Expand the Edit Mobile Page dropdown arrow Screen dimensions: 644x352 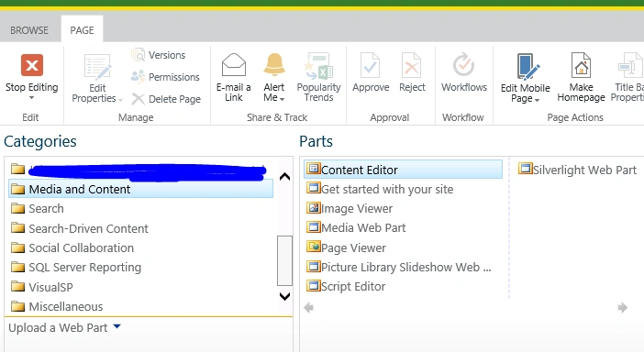pos(537,100)
